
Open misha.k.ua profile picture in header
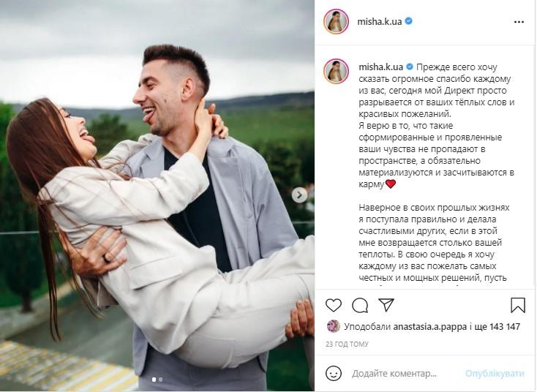click(x=336, y=21)
